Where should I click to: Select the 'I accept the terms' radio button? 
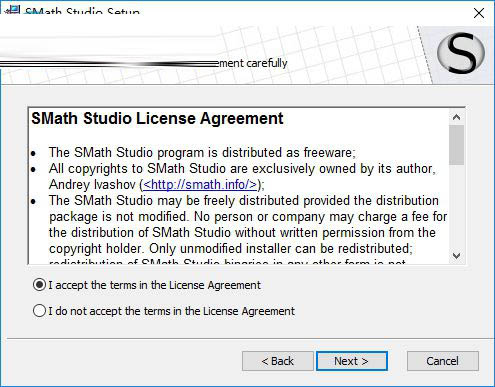click(x=39, y=285)
